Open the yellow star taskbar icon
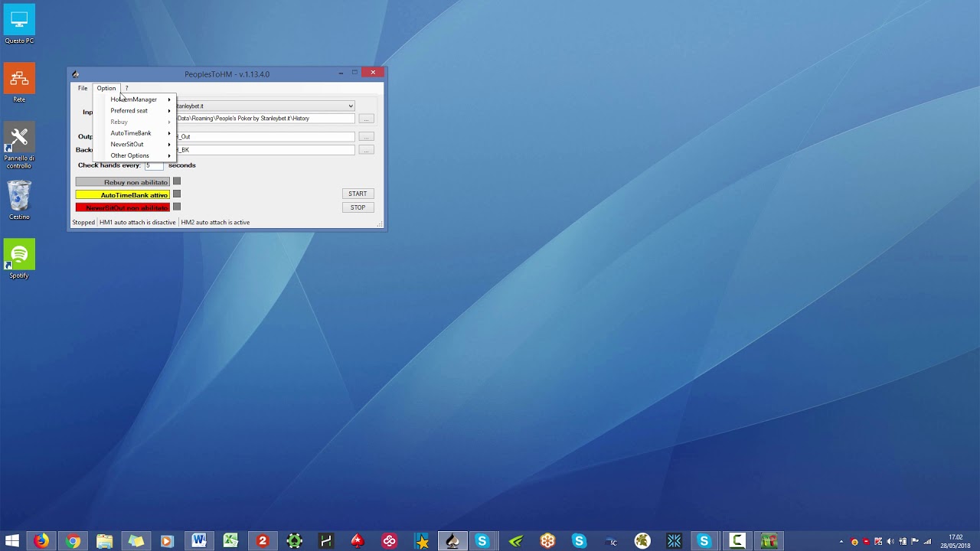The image size is (980, 551). (x=421, y=541)
